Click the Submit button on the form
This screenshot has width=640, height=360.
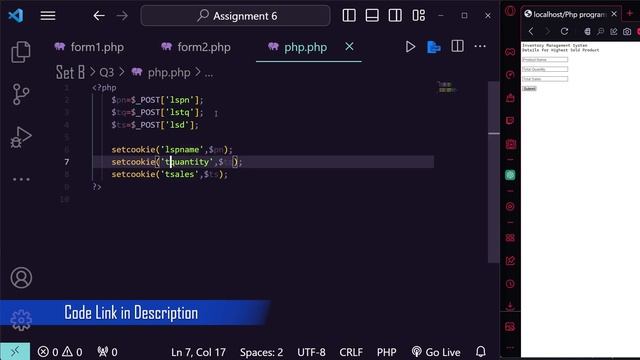coord(529,88)
